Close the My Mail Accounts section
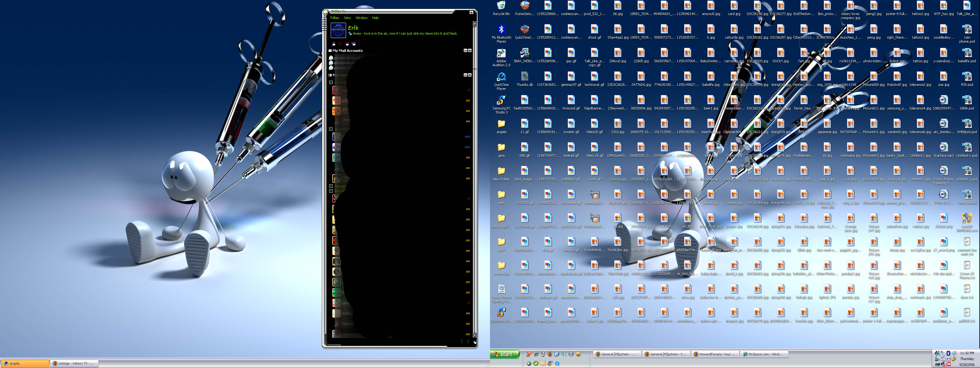 (x=470, y=51)
